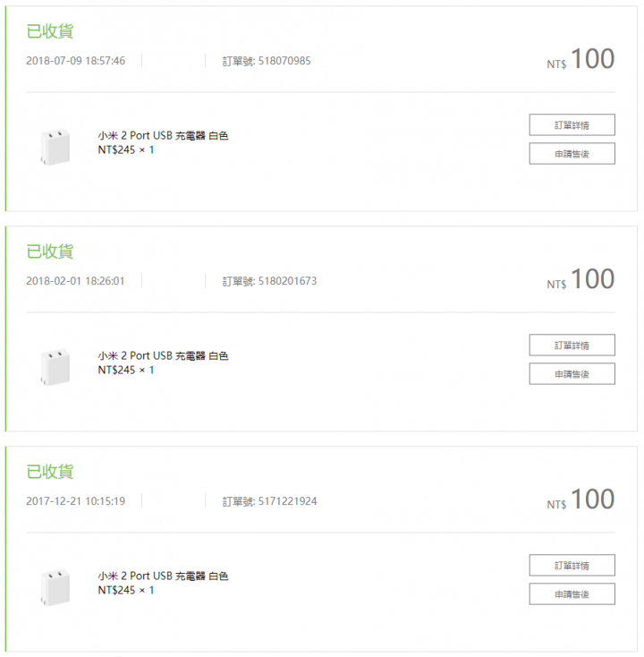Image resolution: width=644 pixels, height=657 pixels.
Task: Click 已收貨 status of 2017-12-21 order
Action: click(x=50, y=472)
